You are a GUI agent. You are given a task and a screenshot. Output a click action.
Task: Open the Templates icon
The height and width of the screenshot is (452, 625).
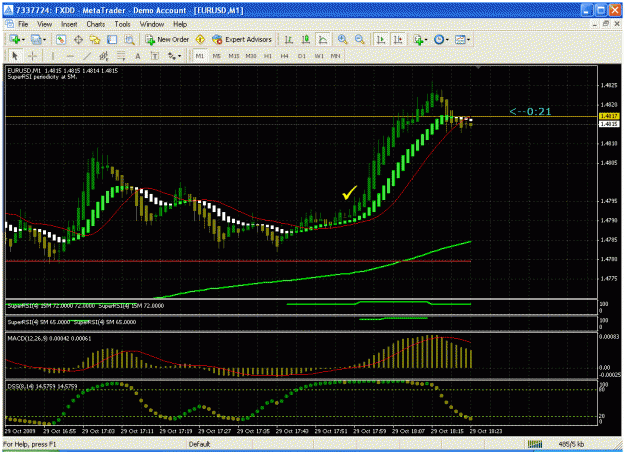(460, 39)
